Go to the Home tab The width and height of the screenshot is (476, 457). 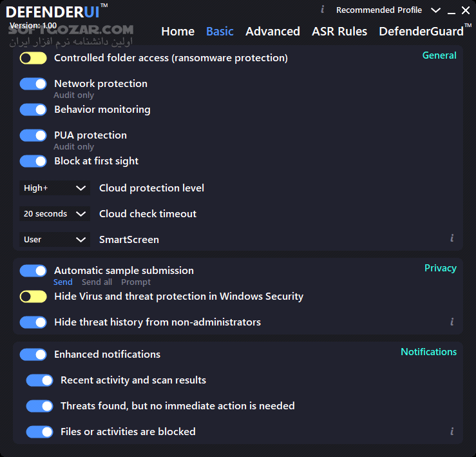[x=178, y=32]
